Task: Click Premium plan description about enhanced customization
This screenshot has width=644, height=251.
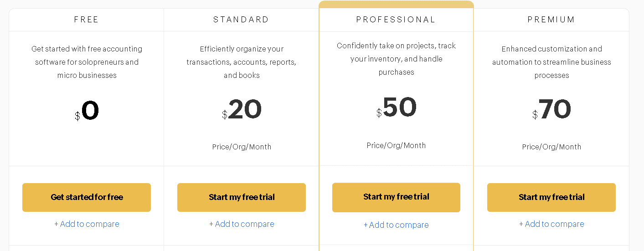Action: coord(551,62)
